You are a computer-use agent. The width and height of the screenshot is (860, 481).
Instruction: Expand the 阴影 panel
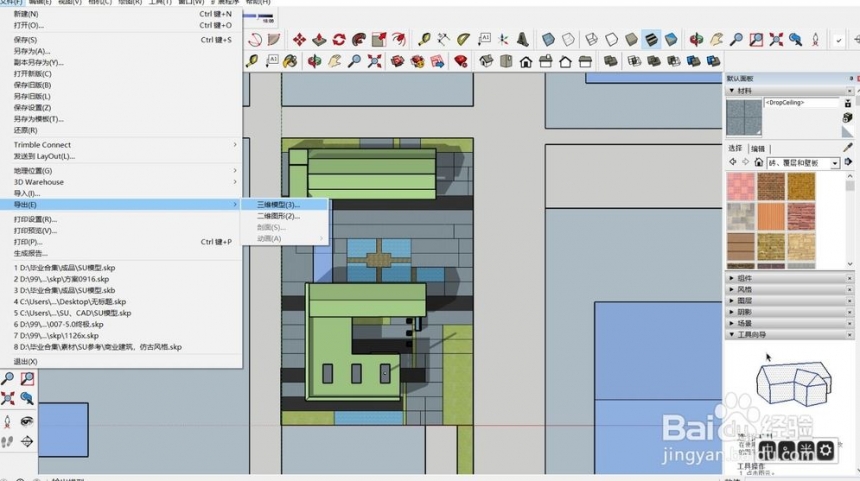point(732,312)
